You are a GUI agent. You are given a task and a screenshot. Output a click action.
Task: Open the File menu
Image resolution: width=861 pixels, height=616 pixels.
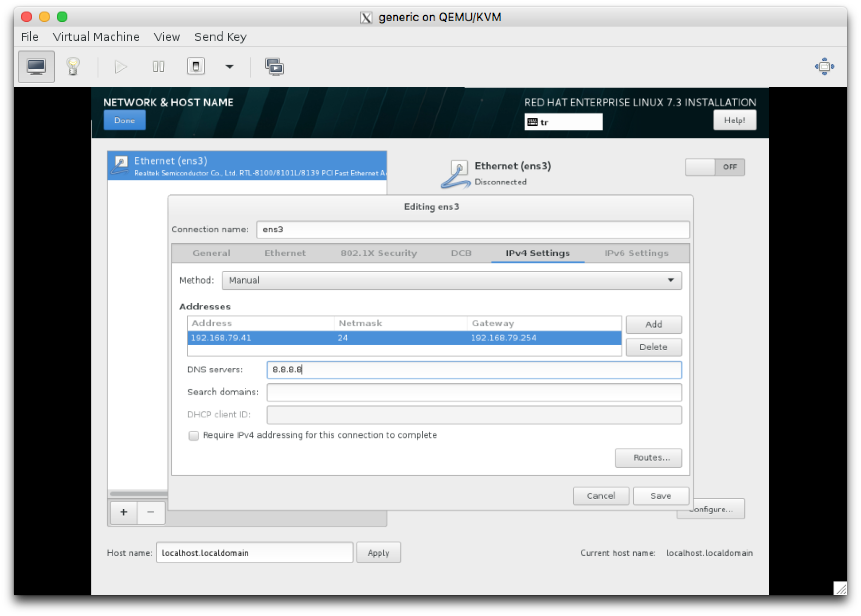(x=30, y=37)
